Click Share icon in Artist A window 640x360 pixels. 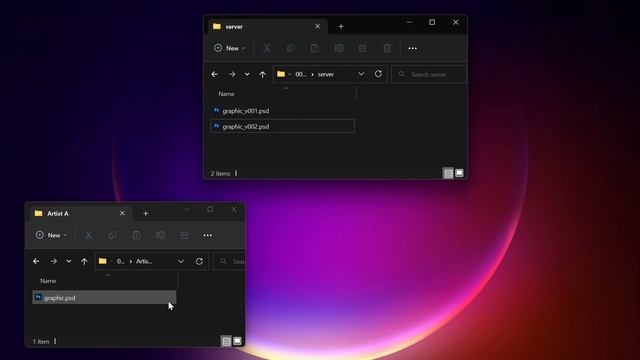click(x=184, y=235)
